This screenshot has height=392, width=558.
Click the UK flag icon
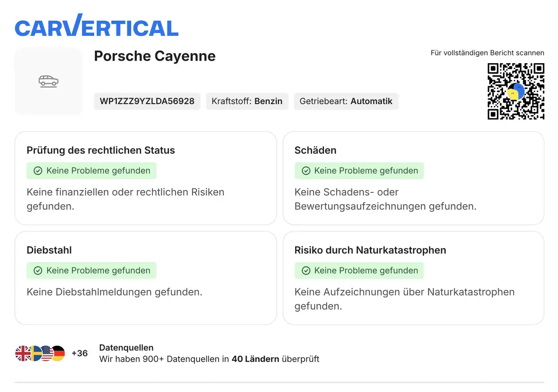tap(23, 353)
